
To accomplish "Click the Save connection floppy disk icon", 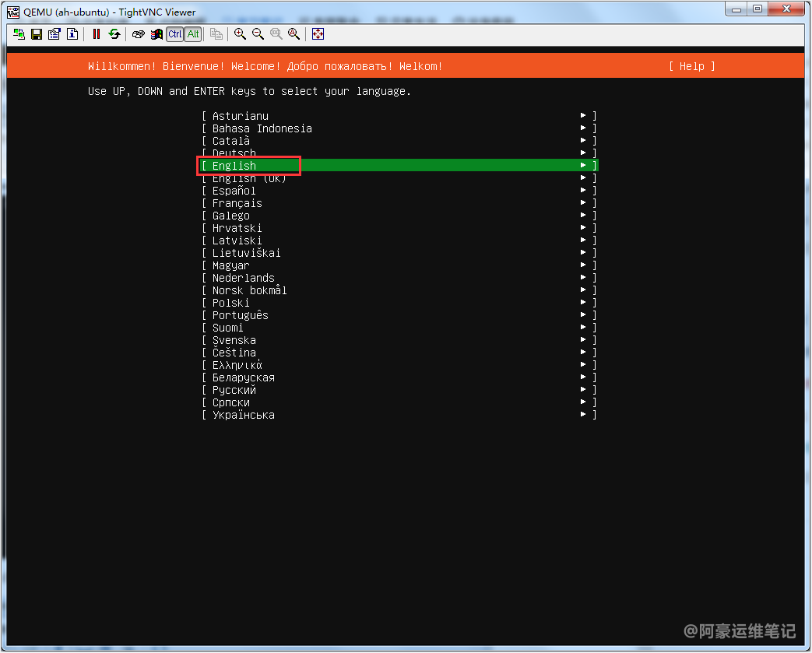I will pos(36,34).
